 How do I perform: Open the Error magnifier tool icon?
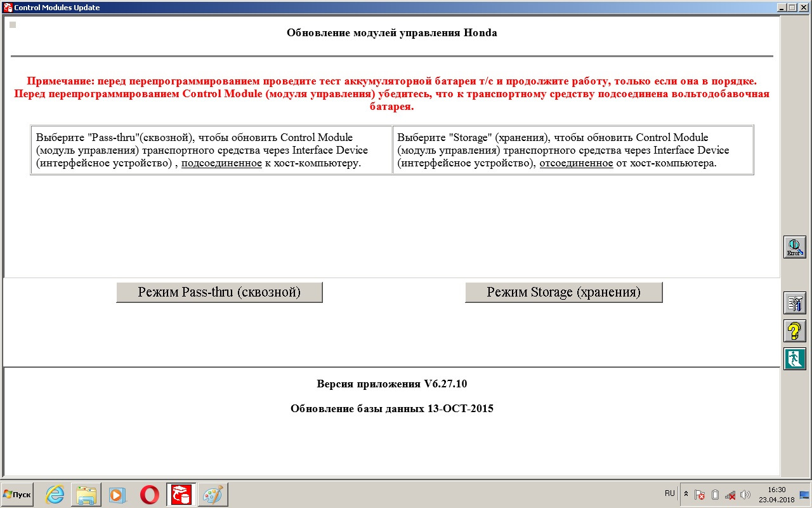coord(795,247)
